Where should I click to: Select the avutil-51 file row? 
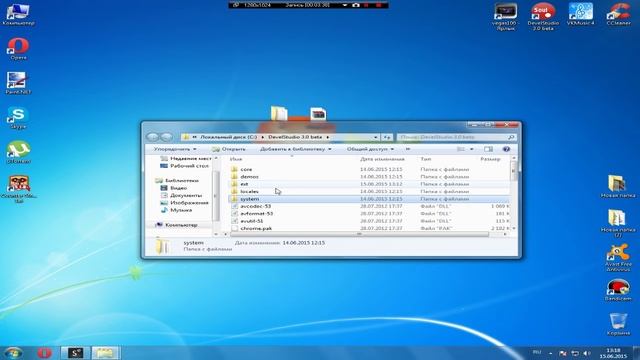(x=368, y=221)
